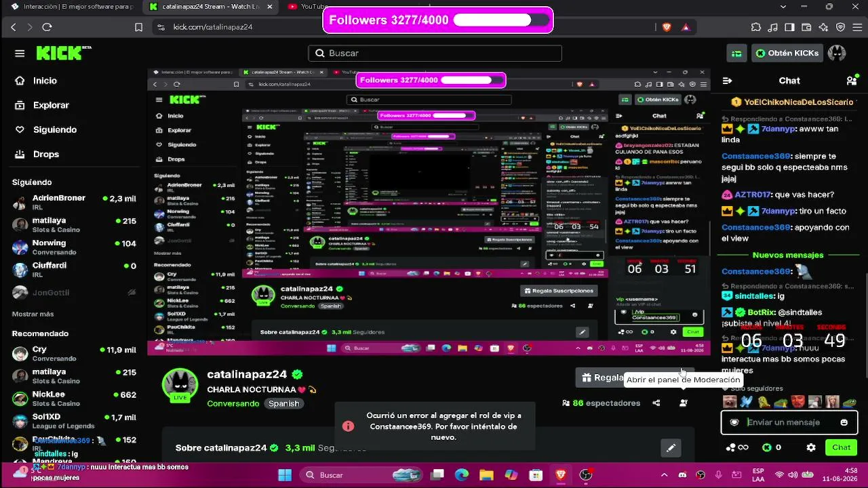Open the Kick gift box shop icon
Image resolution: width=868 pixels, height=488 pixels.
737,53
